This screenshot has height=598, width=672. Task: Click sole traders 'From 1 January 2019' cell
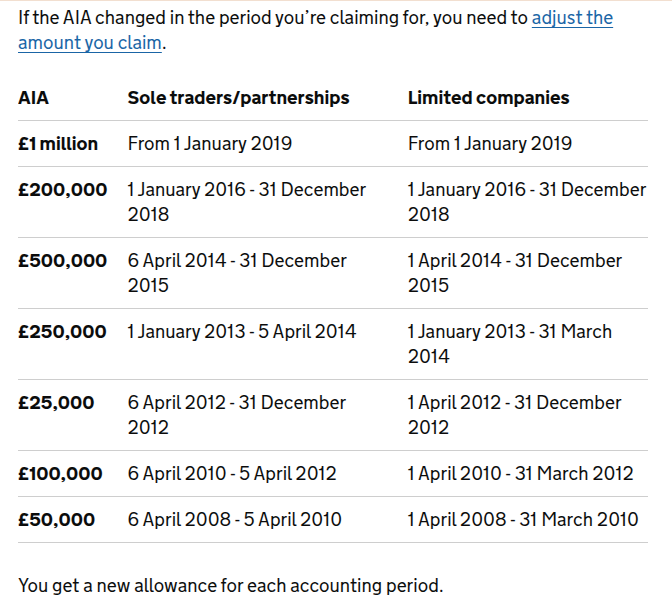pyautogui.click(x=210, y=144)
